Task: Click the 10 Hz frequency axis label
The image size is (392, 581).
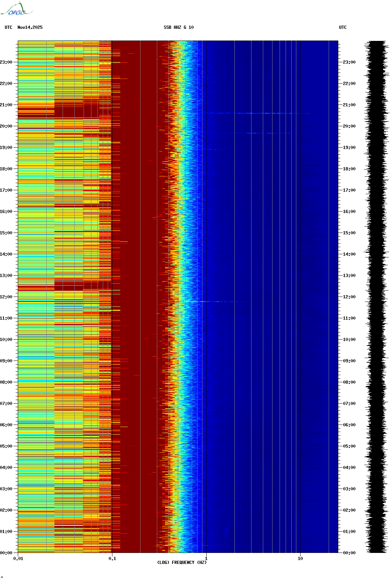Action: [x=300, y=559]
